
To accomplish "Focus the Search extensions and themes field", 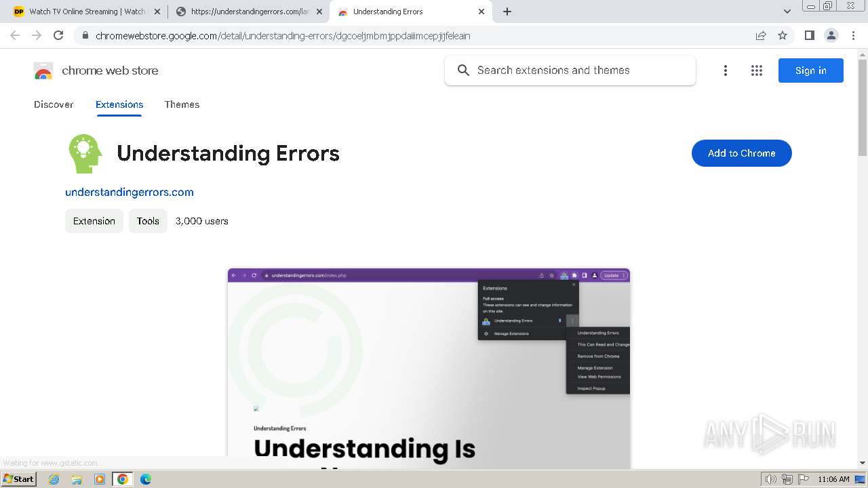I will tap(570, 70).
